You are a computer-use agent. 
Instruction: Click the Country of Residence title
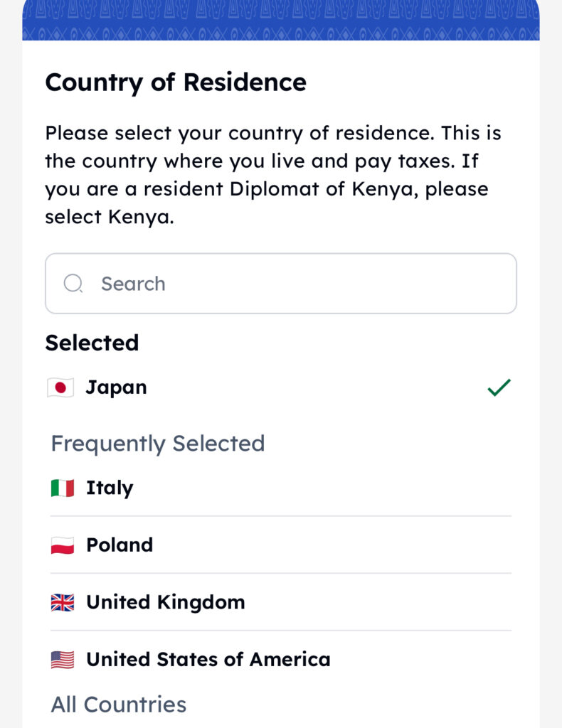click(175, 82)
